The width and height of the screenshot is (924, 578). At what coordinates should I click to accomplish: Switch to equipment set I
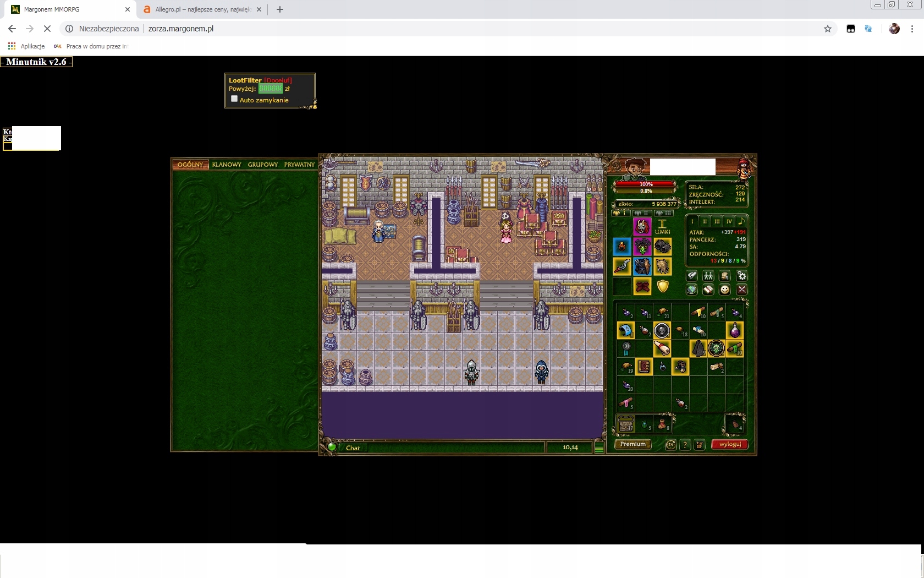pos(621,213)
